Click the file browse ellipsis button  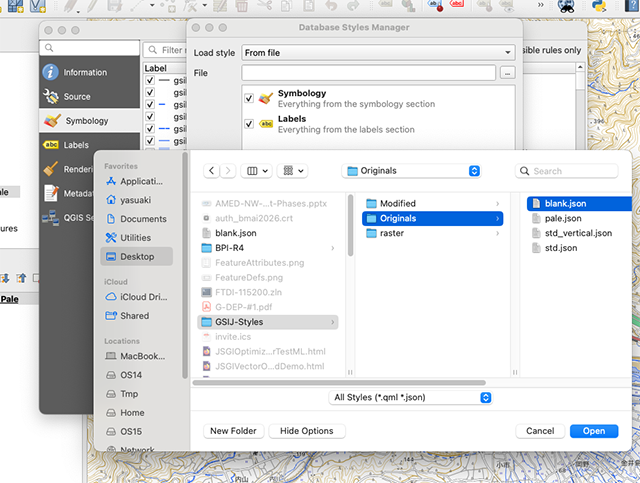pyautogui.click(x=507, y=73)
